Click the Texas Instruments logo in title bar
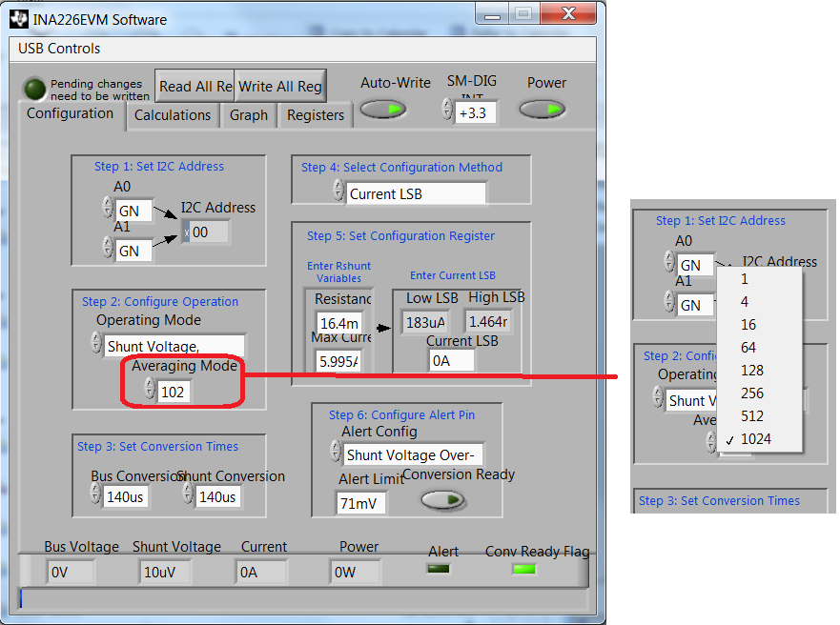Viewport: 840px width, 625px height. 19,19
